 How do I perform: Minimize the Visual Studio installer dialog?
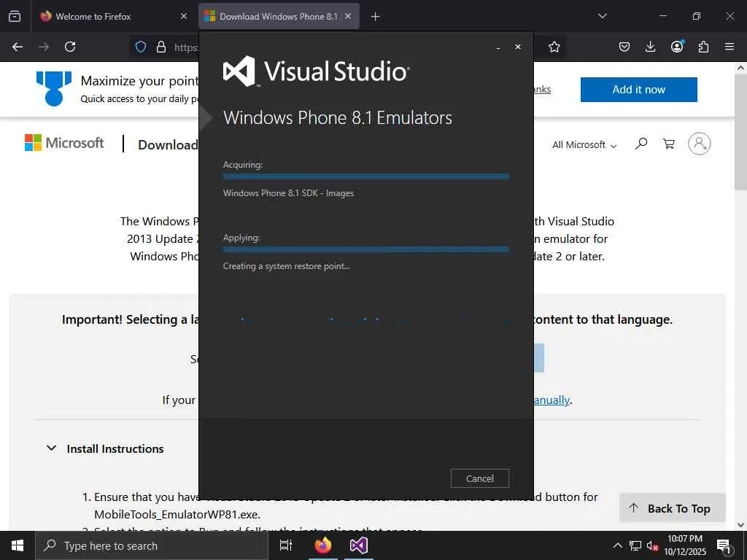tap(498, 47)
